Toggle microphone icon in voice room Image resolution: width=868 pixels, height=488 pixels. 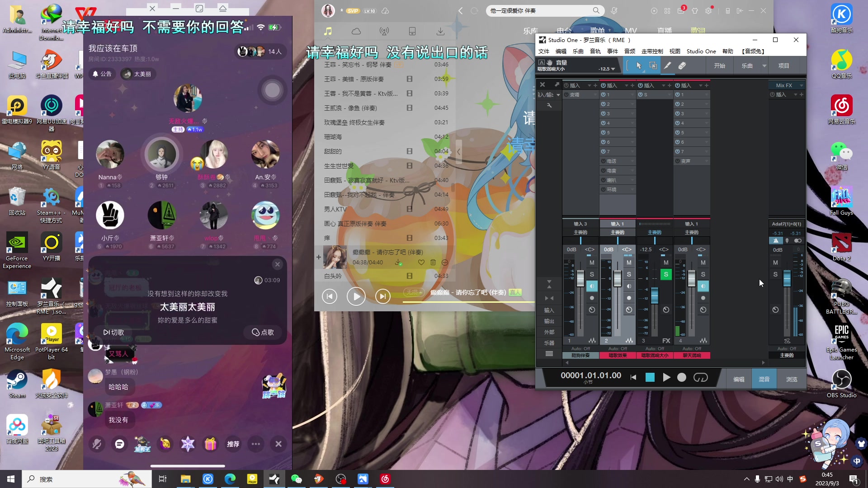click(97, 444)
